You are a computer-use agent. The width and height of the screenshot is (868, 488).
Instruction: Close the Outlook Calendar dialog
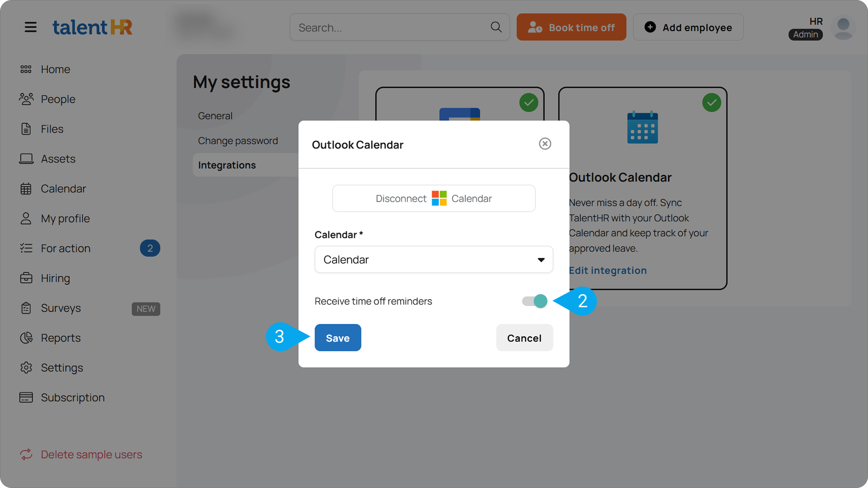point(545,144)
